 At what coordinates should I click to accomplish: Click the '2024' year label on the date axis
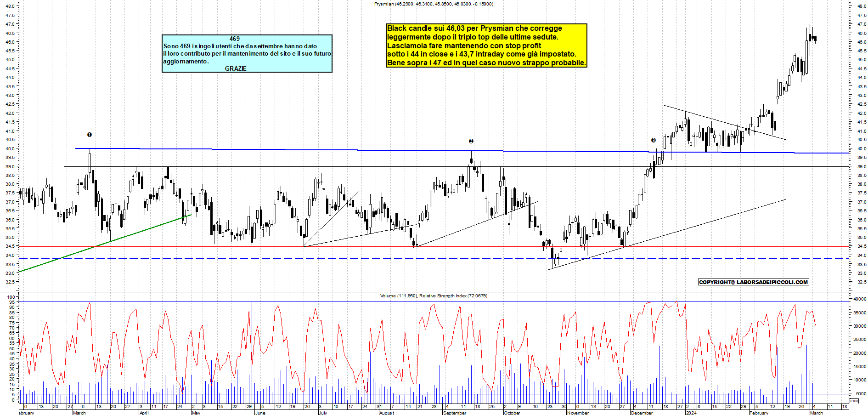pos(691,413)
